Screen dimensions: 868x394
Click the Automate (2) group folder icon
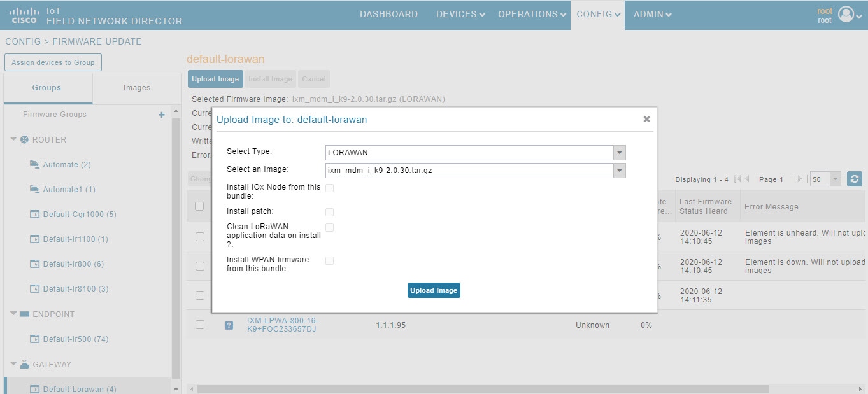pyautogui.click(x=34, y=164)
